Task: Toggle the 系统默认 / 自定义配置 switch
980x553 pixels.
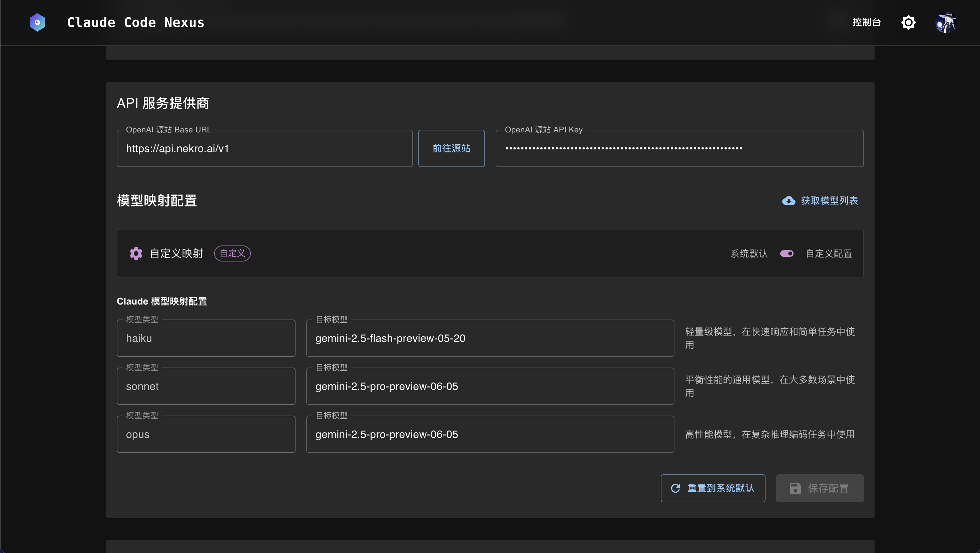Action: point(787,254)
